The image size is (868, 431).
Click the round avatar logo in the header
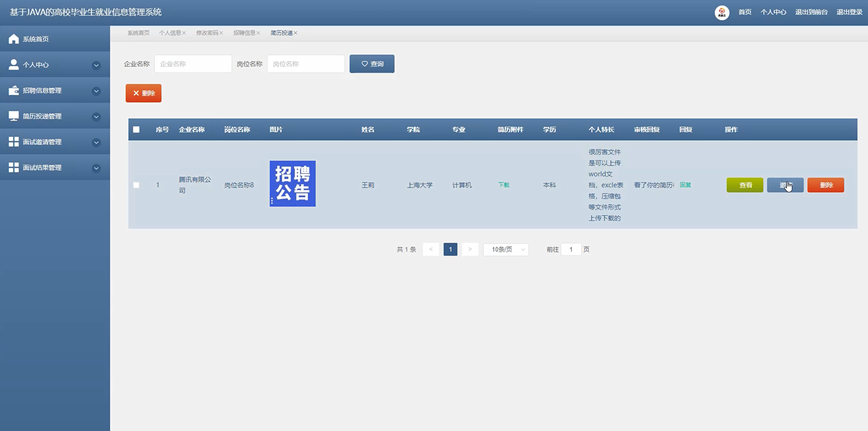pos(722,13)
